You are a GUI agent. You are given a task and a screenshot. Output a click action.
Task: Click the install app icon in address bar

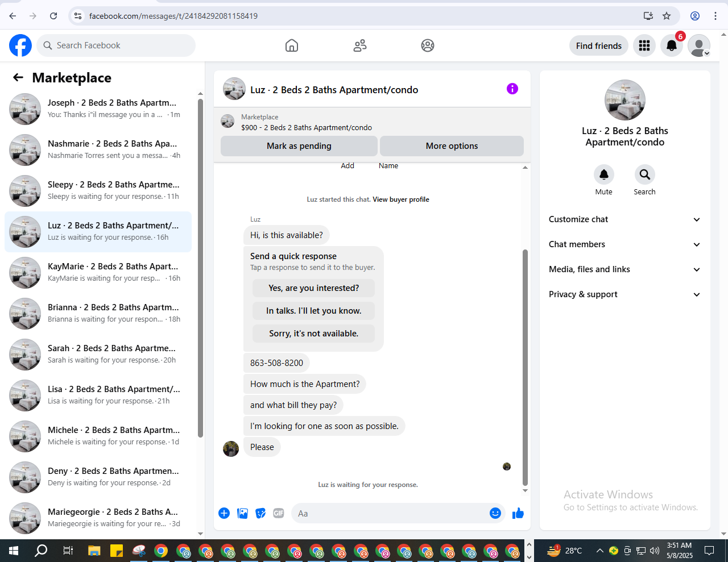coord(648,16)
